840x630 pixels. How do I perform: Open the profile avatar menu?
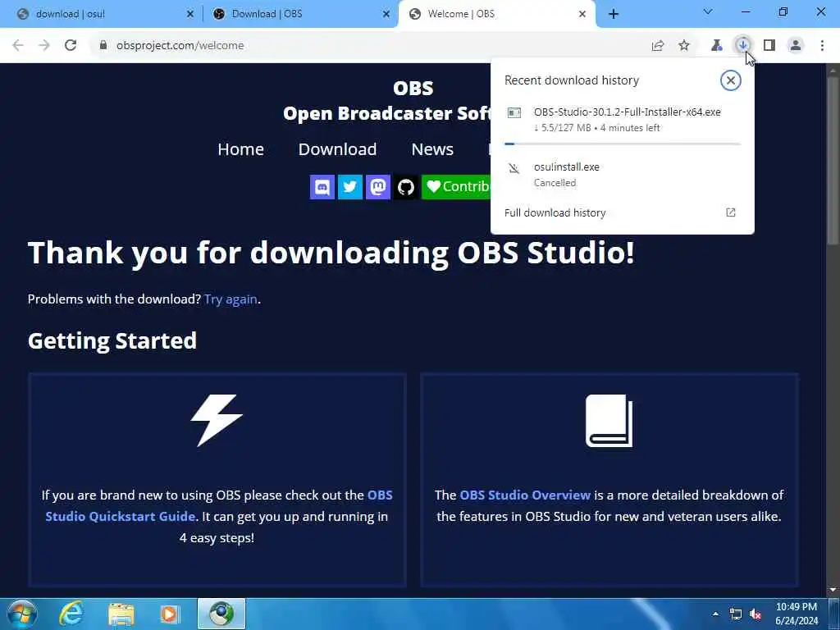coord(796,46)
